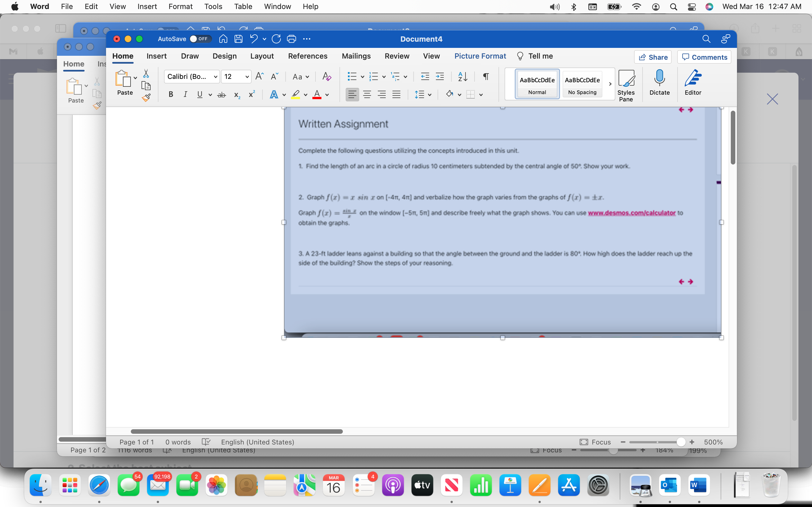Select the Cut tool

pyautogui.click(x=146, y=73)
